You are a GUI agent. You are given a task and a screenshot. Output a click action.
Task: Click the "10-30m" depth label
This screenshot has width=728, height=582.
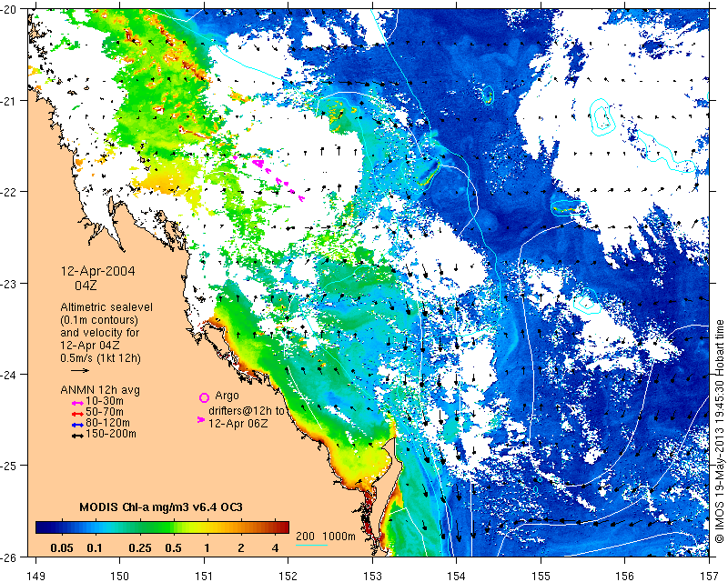[x=105, y=401]
